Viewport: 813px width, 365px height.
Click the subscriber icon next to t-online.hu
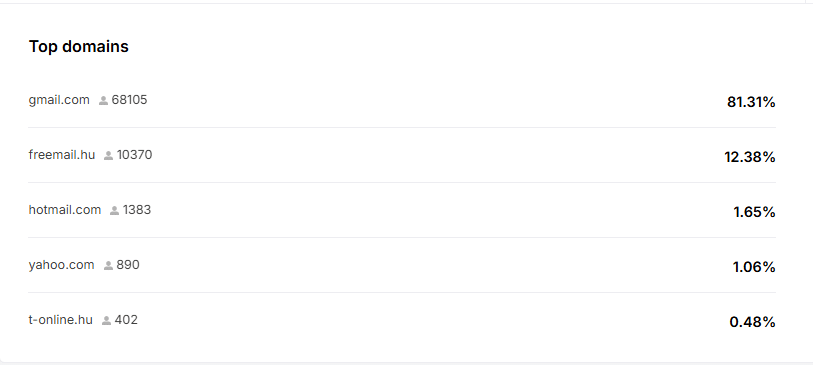point(106,320)
